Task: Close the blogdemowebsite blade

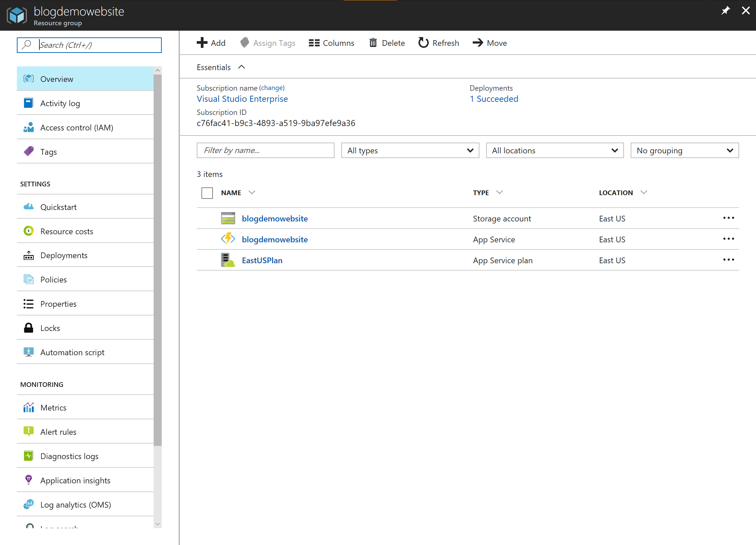Action: pos(746,11)
